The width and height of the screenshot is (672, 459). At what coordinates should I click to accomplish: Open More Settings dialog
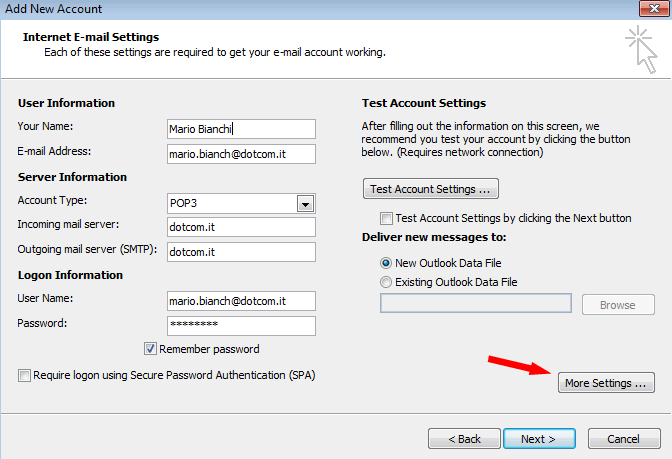pos(606,383)
